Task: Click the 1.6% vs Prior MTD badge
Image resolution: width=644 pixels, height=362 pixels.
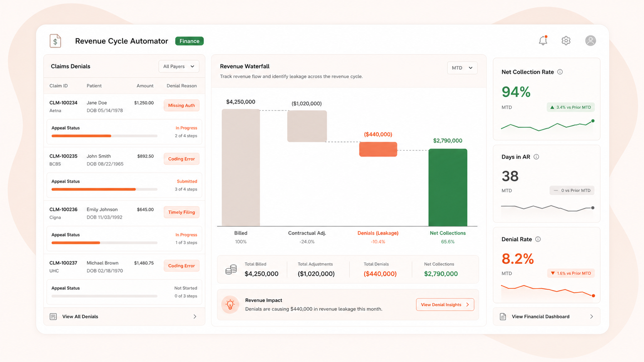Action: [x=571, y=274]
